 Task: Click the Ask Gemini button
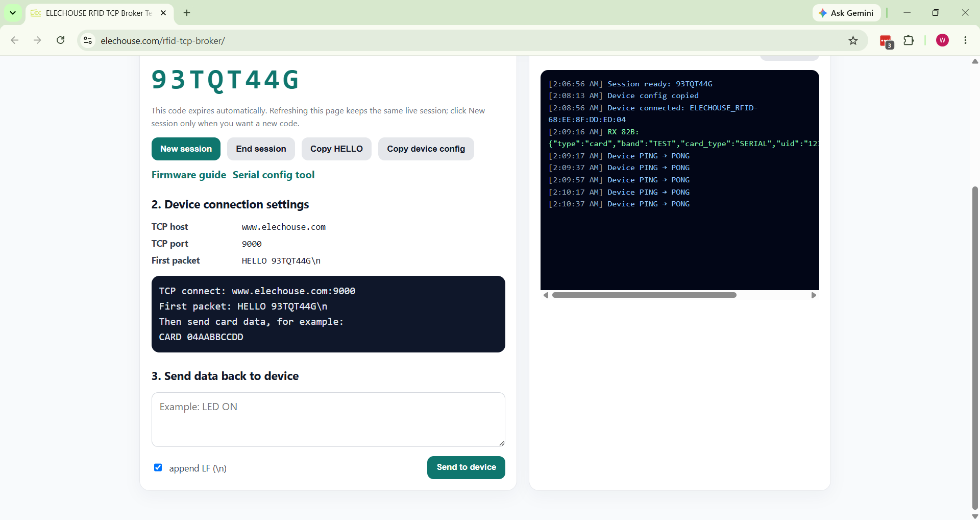point(846,13)
